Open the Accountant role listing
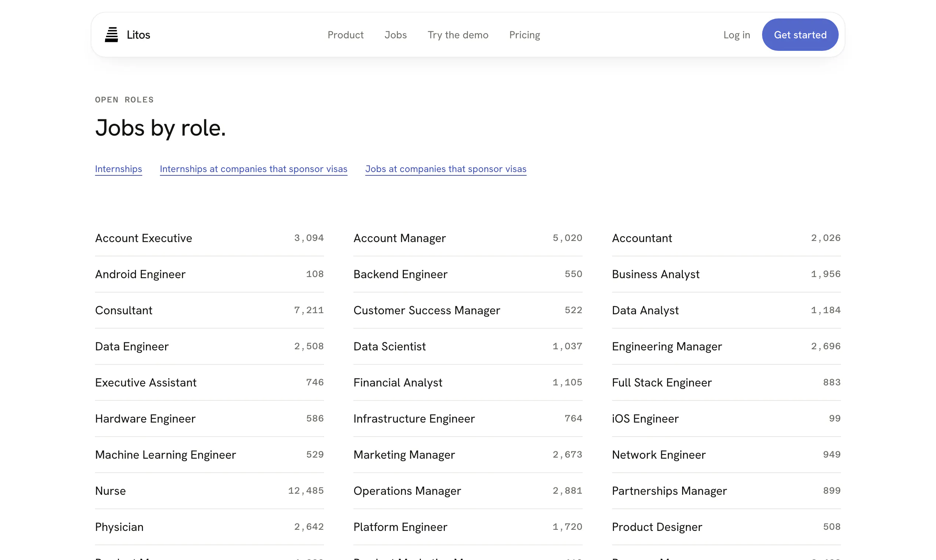936x560 pixels. pos(726,238)
